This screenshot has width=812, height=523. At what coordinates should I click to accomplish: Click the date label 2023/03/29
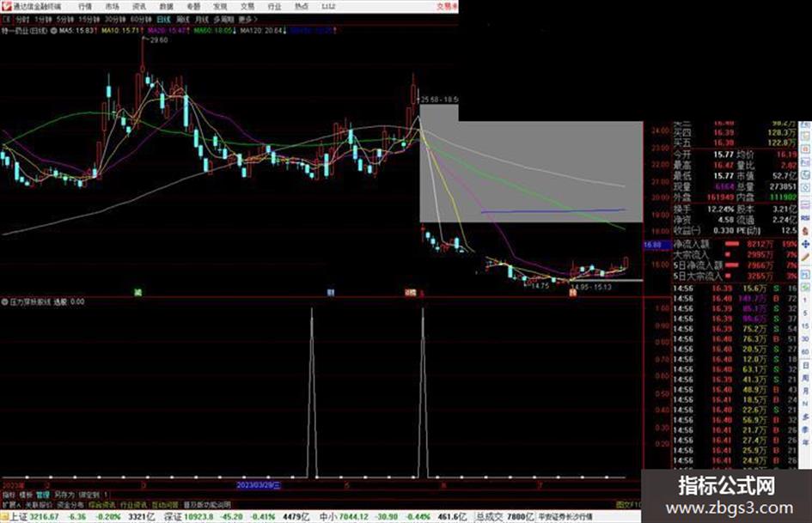coord(258,485)
